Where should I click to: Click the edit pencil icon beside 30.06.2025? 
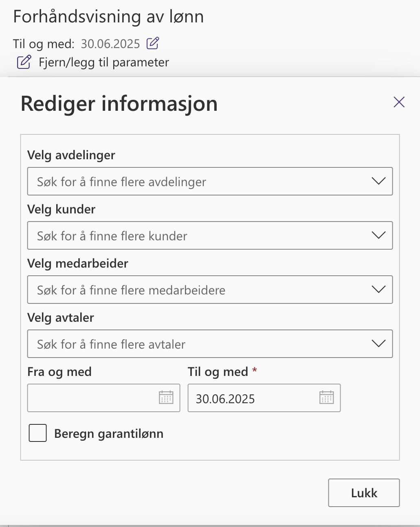[153, 43]
